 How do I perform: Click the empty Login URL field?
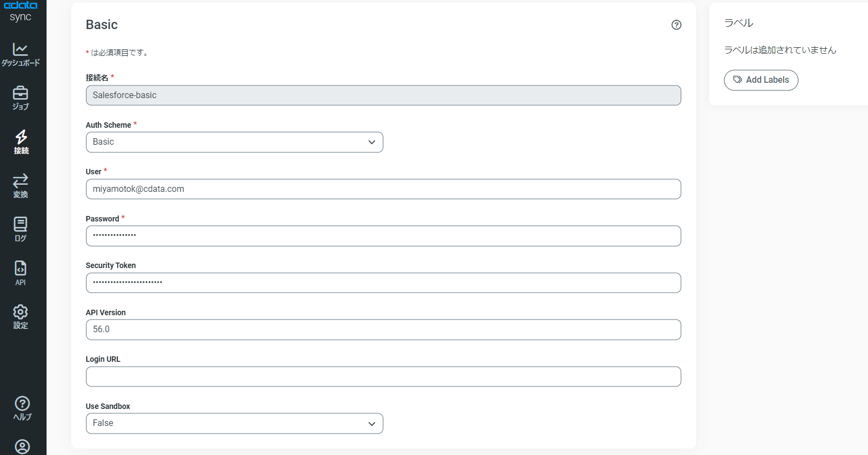383,377
